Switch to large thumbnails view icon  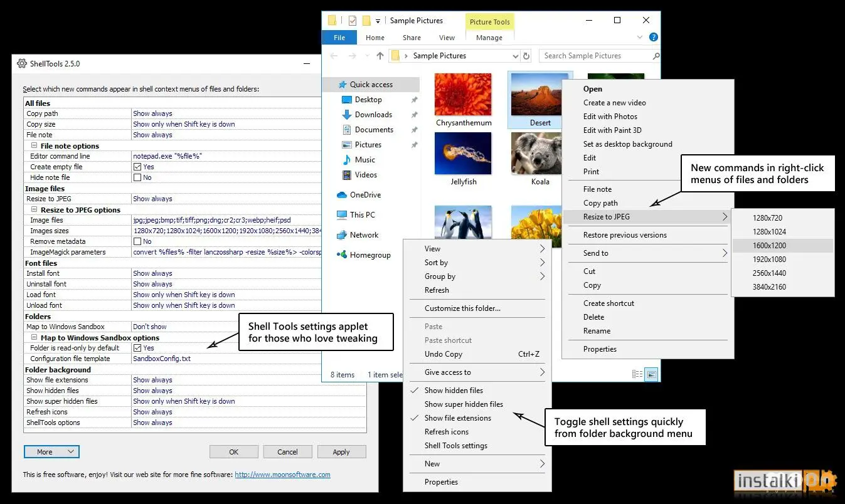tap(651, 374)
